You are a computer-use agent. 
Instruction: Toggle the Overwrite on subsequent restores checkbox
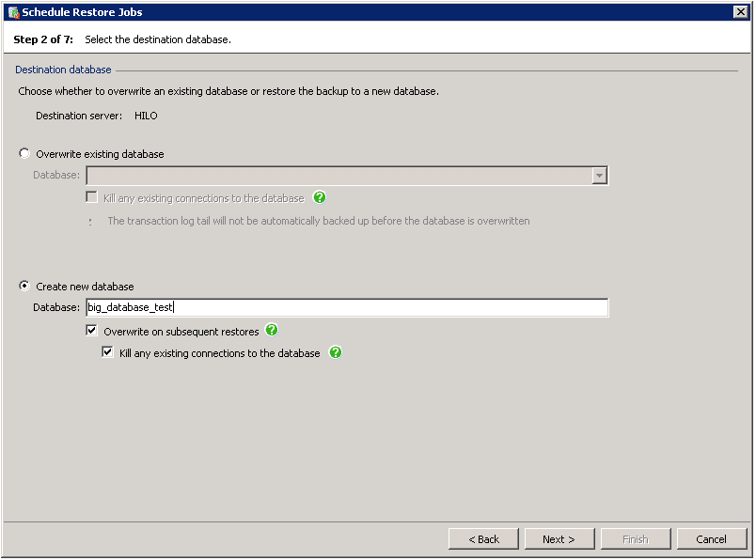[x=91, y=331]
